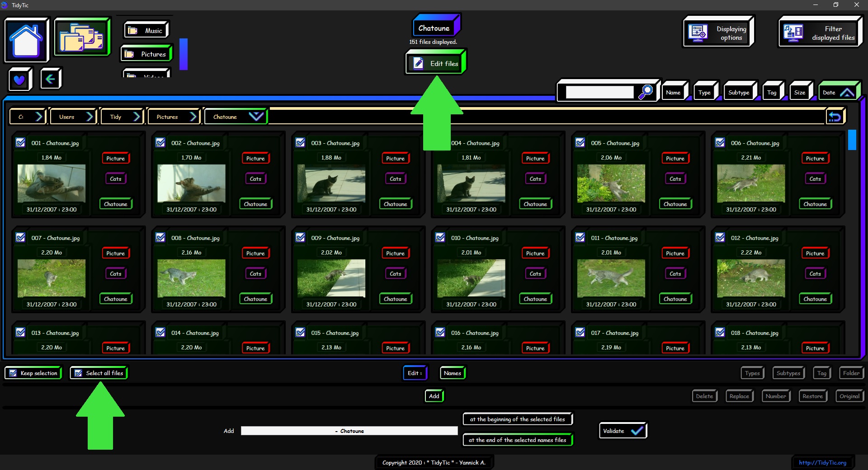Screen dimensions: 868x470
Task: Click the 2,22 Mo size of file 012
Action: click(x=751, y=252)
